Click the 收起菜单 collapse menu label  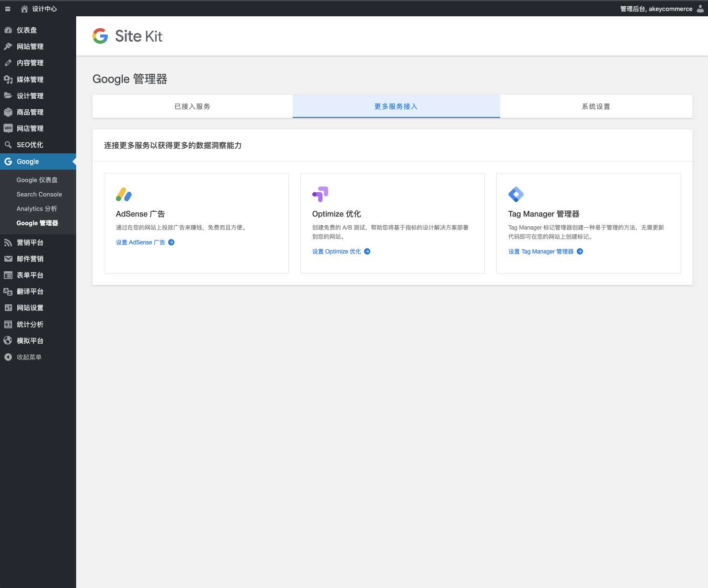[29, 357]
